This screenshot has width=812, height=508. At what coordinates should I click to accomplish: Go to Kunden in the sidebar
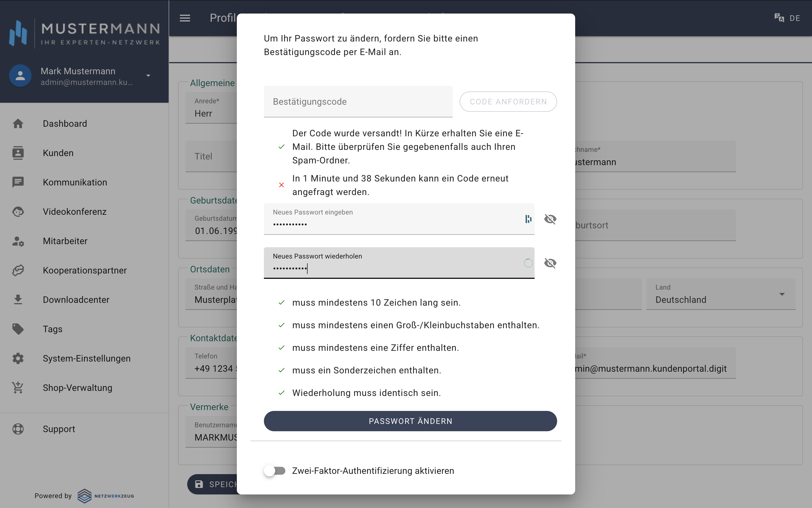pyautogui.click(x=84, y=153)
